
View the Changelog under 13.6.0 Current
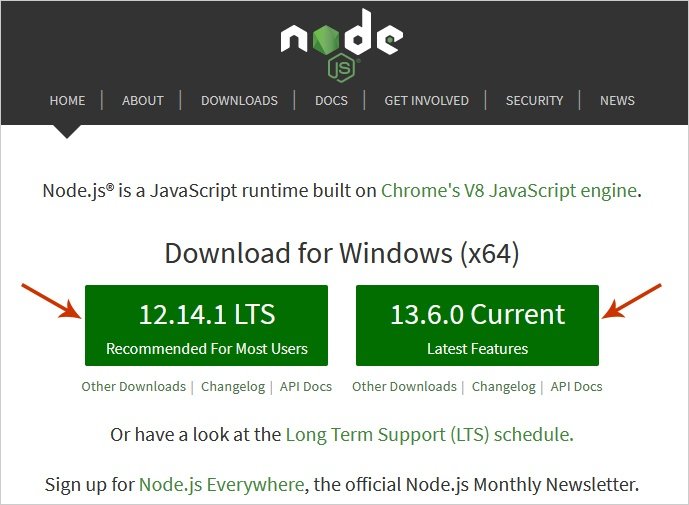(504, 387)
